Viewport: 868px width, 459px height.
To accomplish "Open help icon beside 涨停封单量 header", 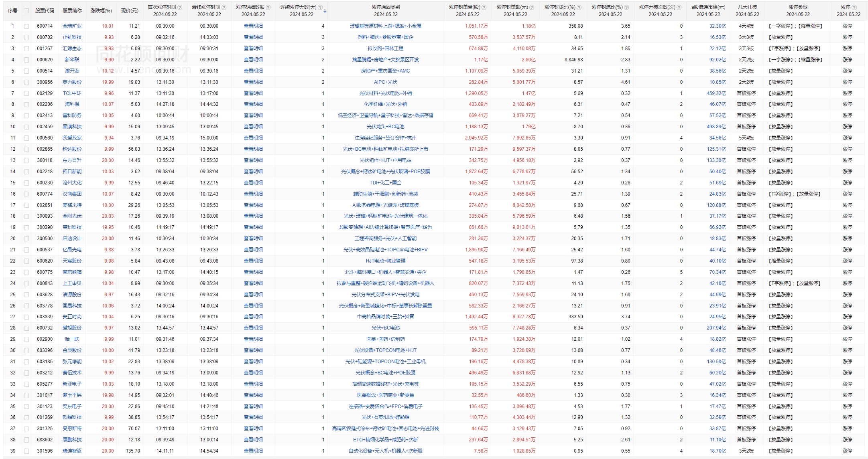I will point(484,8).
